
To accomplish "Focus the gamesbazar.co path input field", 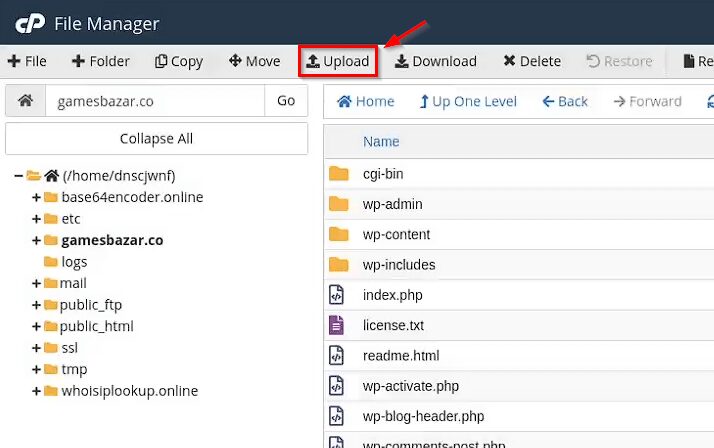I will [155, 101].
